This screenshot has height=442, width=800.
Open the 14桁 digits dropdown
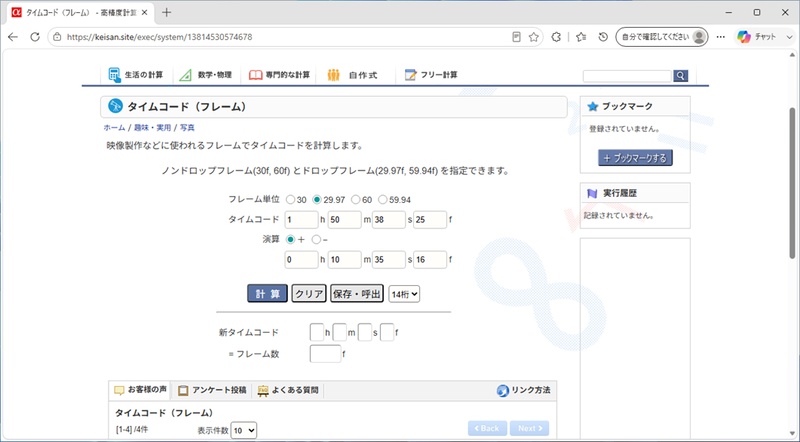point(404,294)
